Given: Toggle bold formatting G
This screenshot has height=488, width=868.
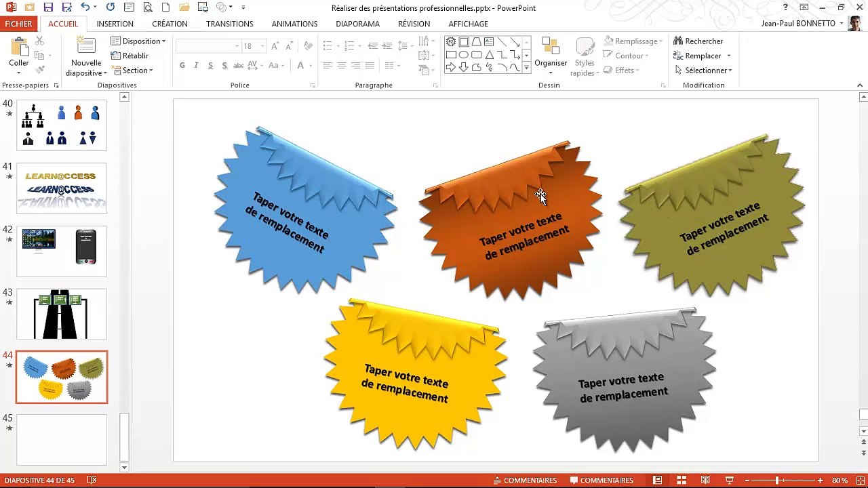Looking at the screenshot, I should [x=182, y=65].
